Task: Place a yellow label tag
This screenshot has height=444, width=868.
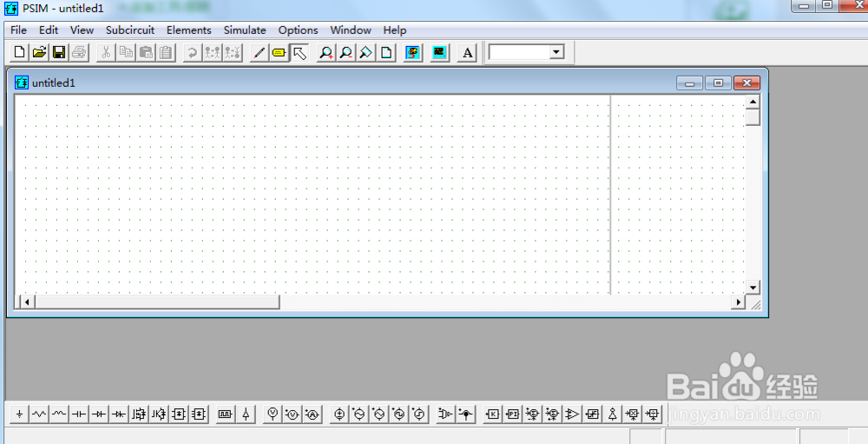Action: [279, 53]
